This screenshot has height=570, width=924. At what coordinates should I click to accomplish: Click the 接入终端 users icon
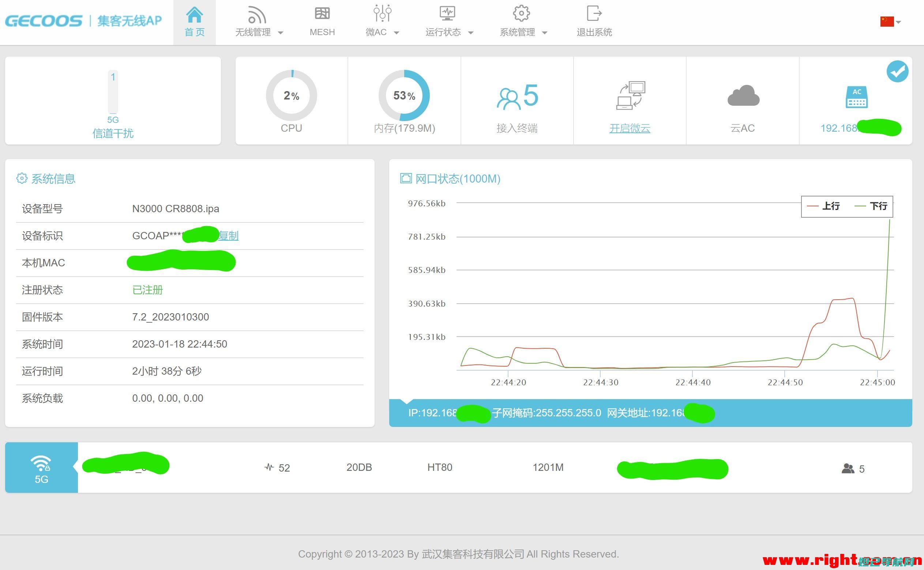pos(508,99)
